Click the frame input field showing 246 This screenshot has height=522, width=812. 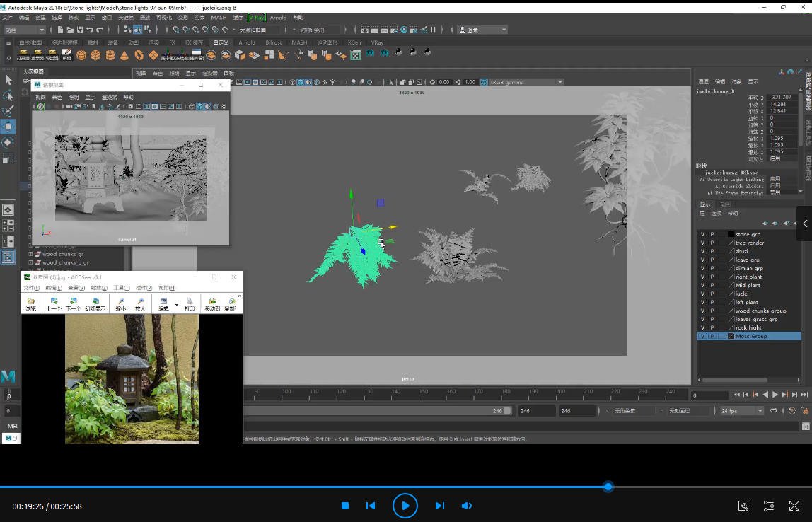click(536, 410)
